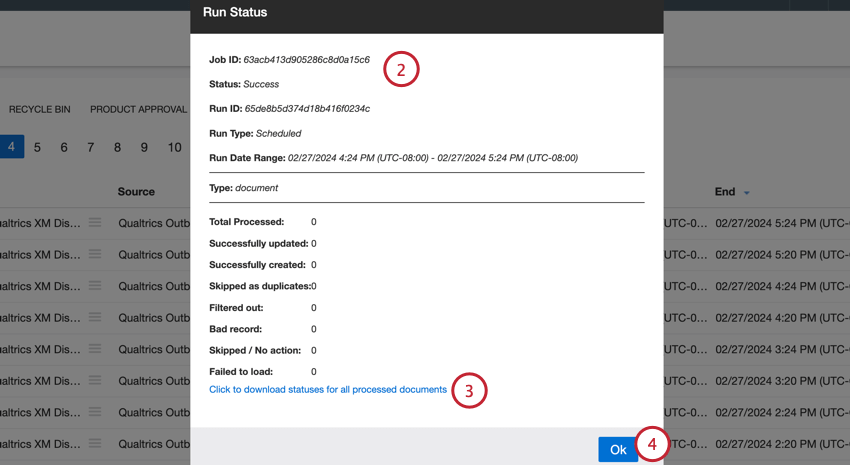Switch to the Recycle Bin tab
Image resolution: width=850 pixels, height=465 pixels.
[x=40, y=109]
